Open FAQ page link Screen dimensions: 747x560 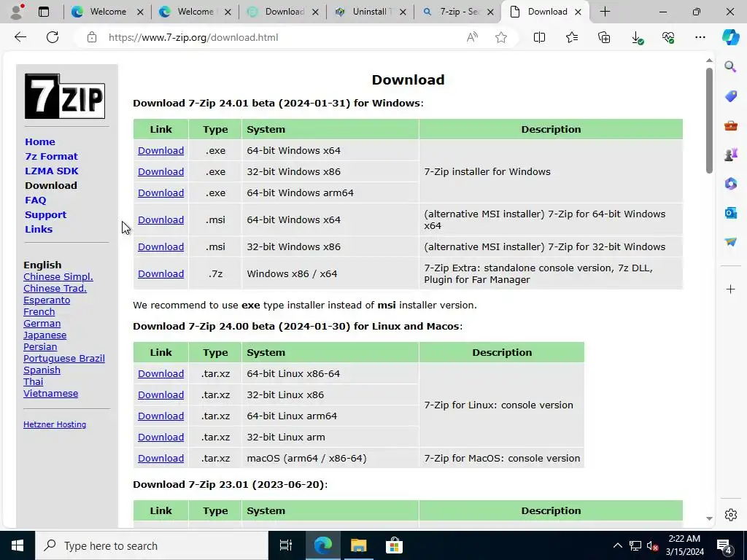[x=36, y=200]
